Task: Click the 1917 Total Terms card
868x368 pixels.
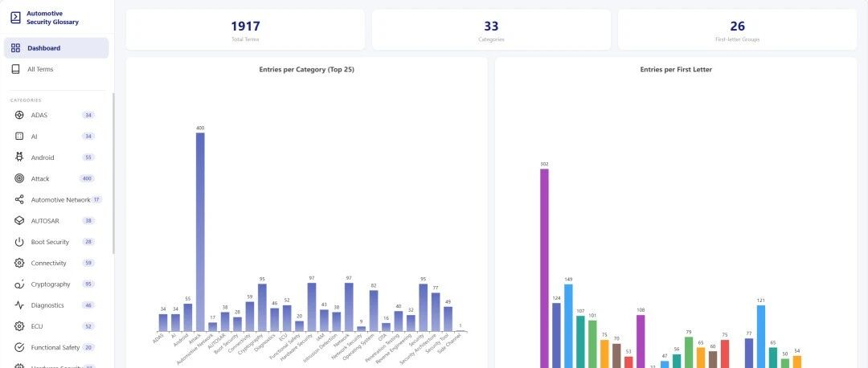Action: (x=245, y=30)
